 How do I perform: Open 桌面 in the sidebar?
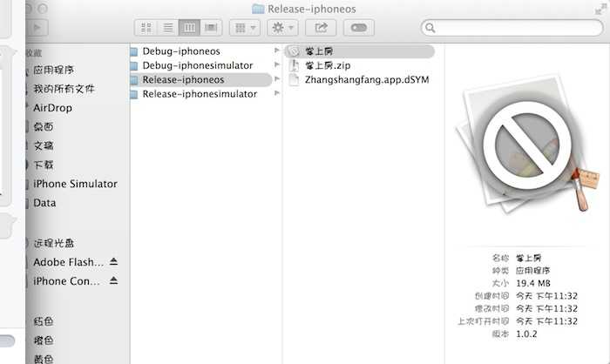tap(44, 127)
